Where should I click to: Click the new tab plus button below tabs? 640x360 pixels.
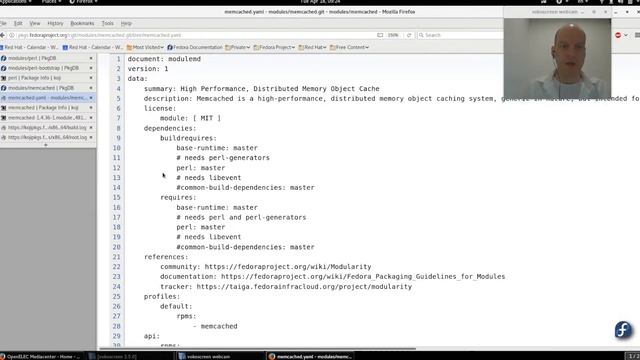tap(46, 145)
